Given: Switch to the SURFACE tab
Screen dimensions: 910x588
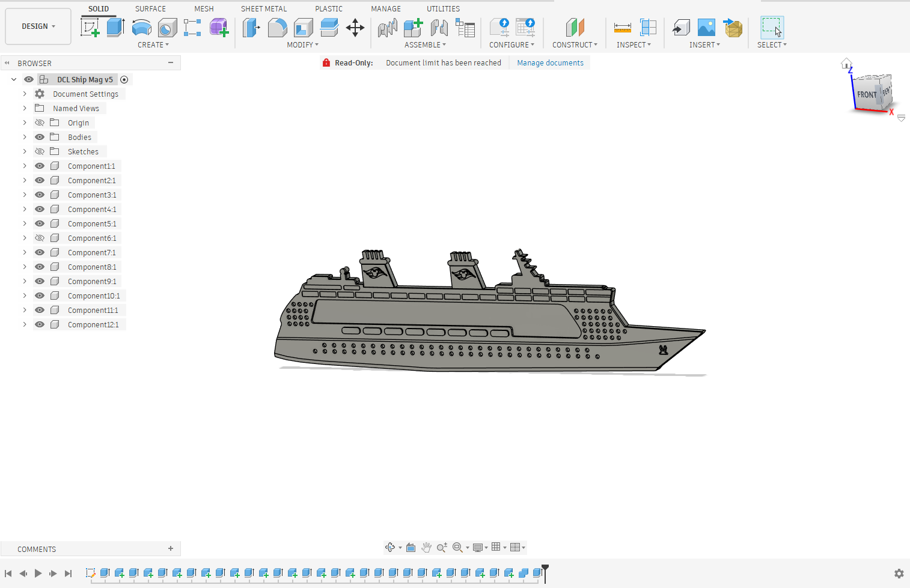Looking at the screenshot, I should (150, 9).
